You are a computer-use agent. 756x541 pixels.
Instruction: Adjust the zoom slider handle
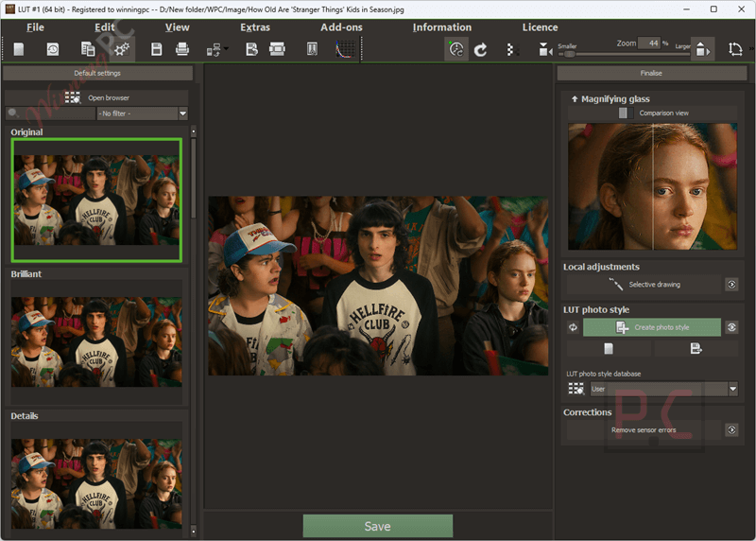click(570, 54)
